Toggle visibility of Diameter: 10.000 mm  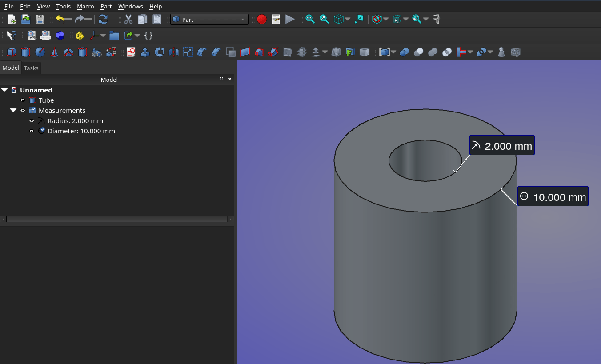coord(32,131)
